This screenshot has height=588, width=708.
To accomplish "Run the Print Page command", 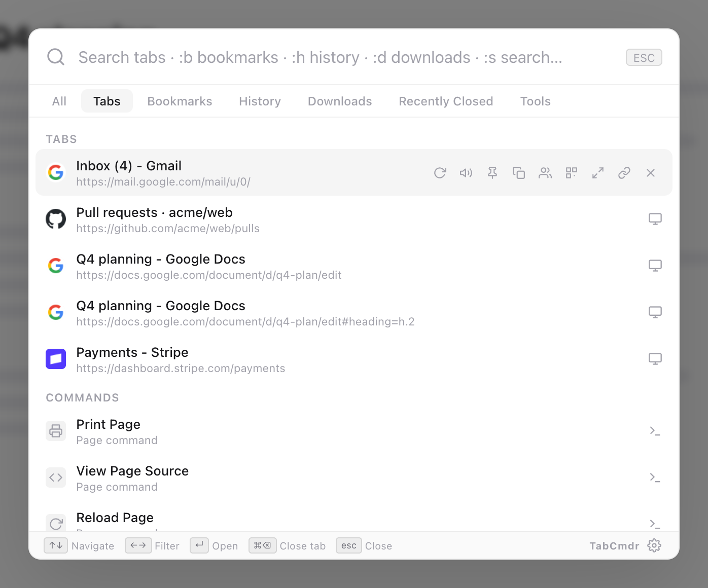I will (354, 431).
